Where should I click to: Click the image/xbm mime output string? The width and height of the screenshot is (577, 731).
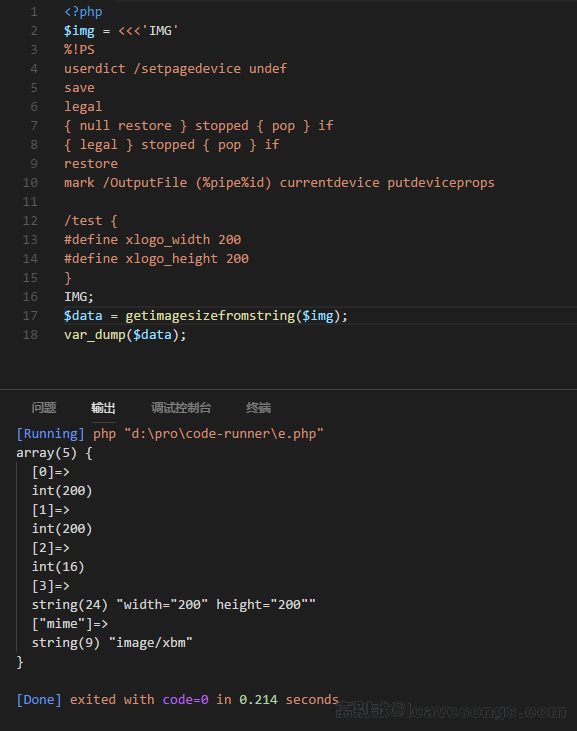point(151,643)
